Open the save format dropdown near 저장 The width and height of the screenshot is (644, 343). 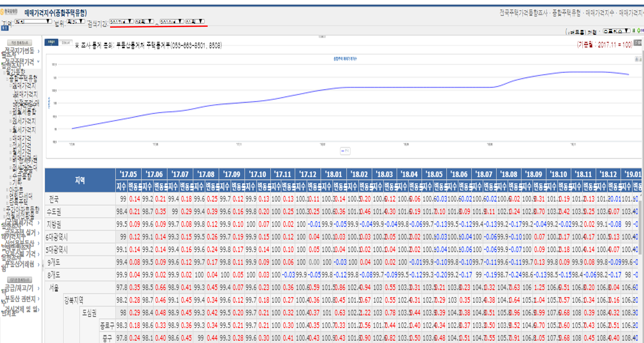[x=617, y=31]
